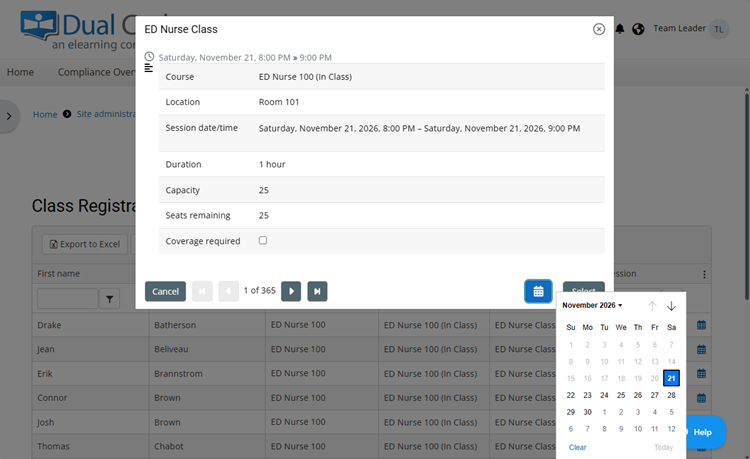Expand the November 2026 month dropdown
Image resolution: width=750 pixels, height=459 pixels.
[x=592, y=305]
